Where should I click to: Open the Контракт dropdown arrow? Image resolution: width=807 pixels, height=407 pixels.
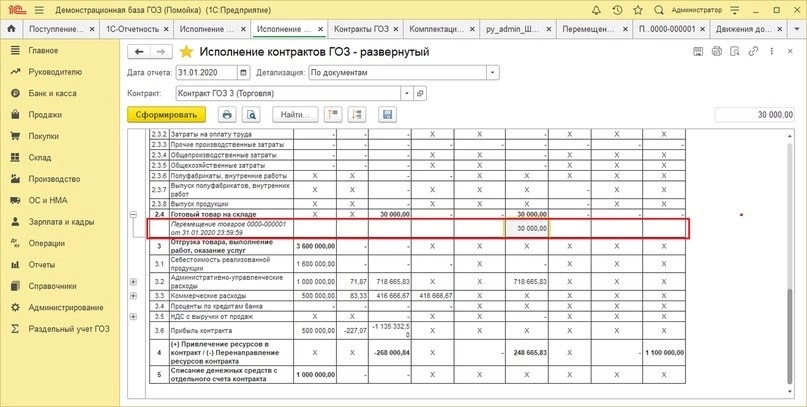point(407,94)
